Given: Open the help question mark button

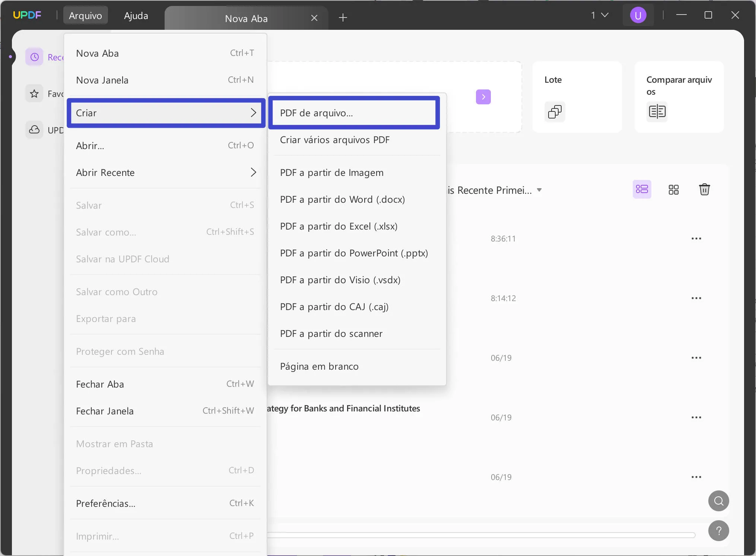Looking at the screenshot, I should click(x=719, y=531).
